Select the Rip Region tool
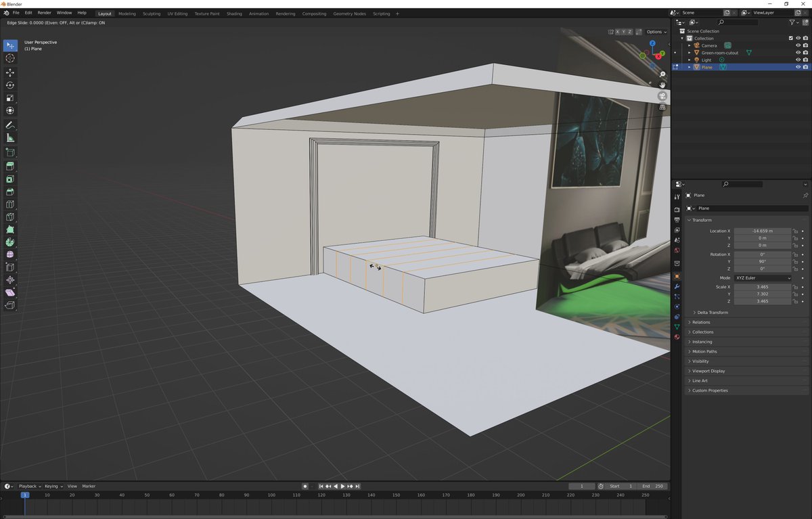Image resolution: width=812 pixels, height=519 pixels. [10, 305]
